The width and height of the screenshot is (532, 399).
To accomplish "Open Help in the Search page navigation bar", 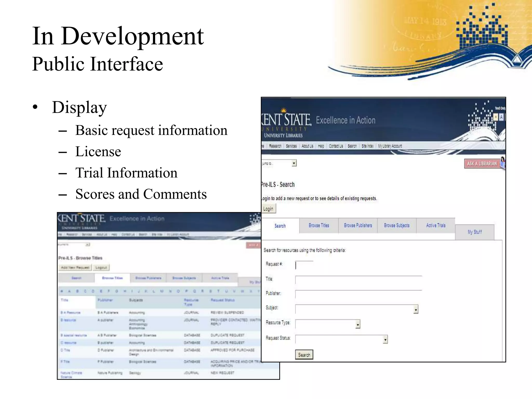I will click(x=321, y=146).
